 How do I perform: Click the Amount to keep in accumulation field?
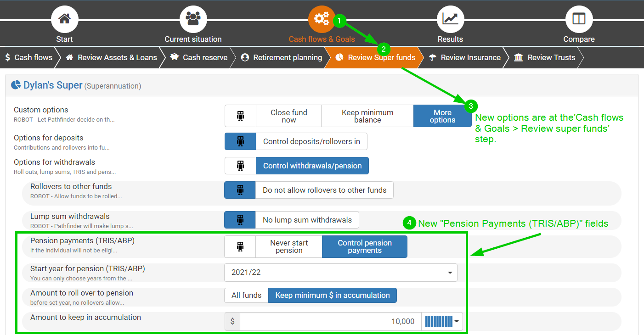pyautogui.click(x=330, y=321)
